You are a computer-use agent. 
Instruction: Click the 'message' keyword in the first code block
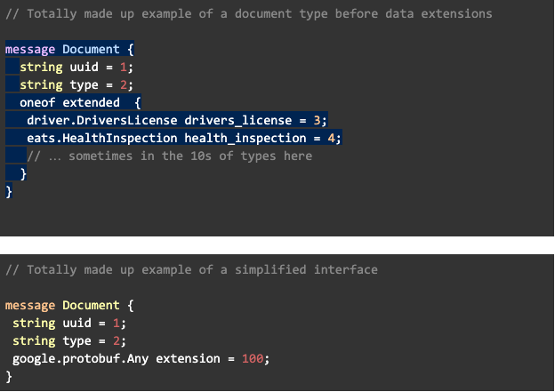pyautogui.click(x=30, y=49)
